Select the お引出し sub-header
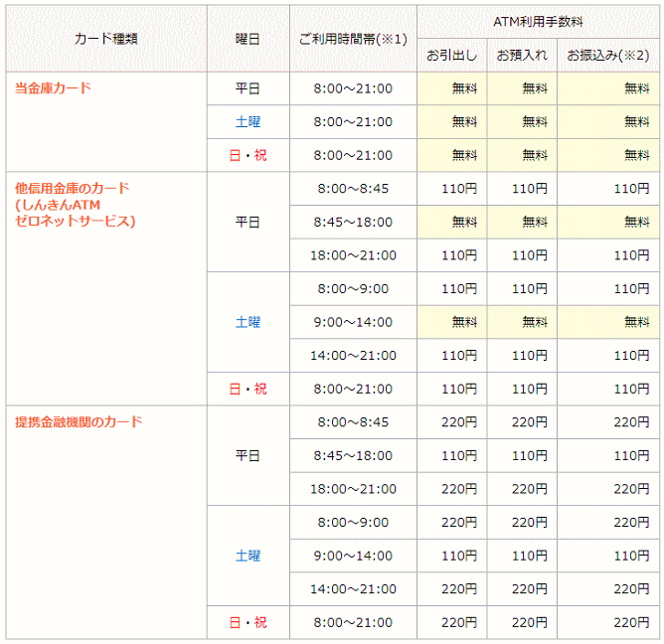Screen dimensions: 664x644 [x=452, y=55]
